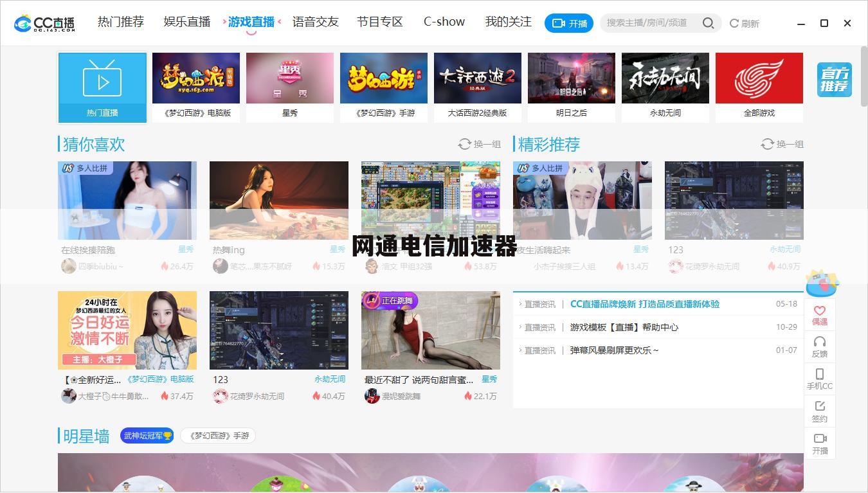The image size is (868, 493).
Task: Select the 游戏直播 tab
Action: pos(251,22)
